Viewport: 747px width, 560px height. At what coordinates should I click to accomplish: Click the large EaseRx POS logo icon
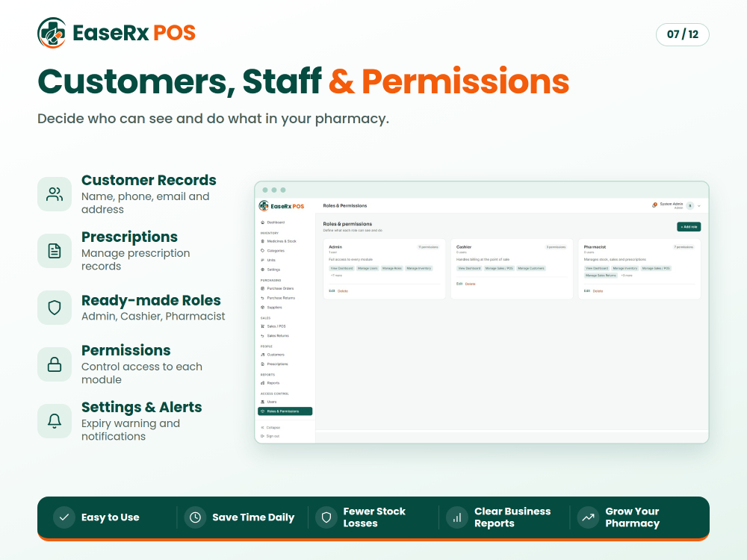[52, 33]
